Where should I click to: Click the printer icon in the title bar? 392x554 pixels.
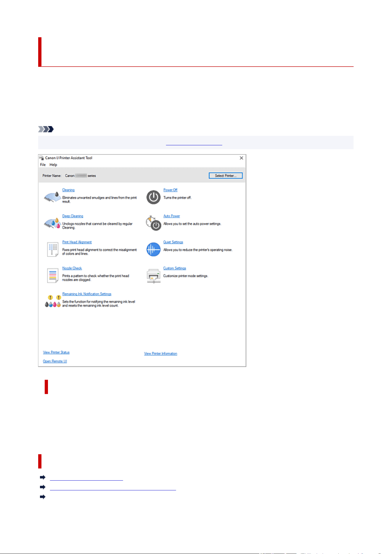(x=41, y=158)
